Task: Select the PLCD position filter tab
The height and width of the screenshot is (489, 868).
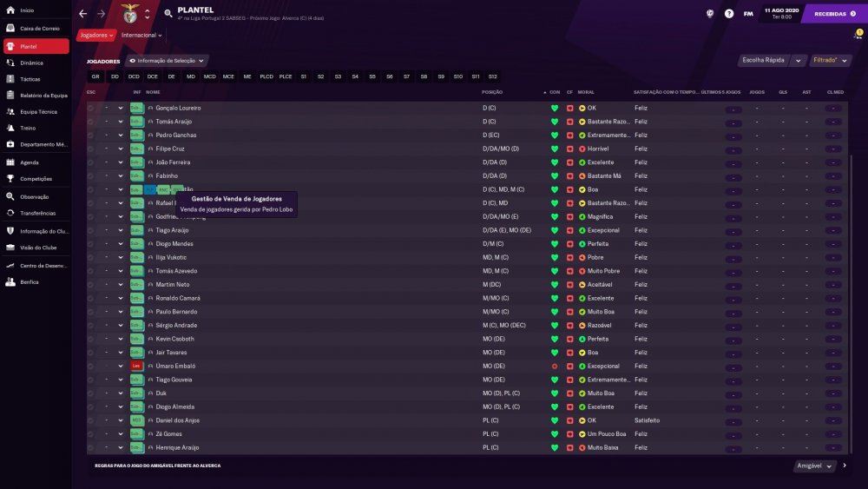Action: coord(266,76)
